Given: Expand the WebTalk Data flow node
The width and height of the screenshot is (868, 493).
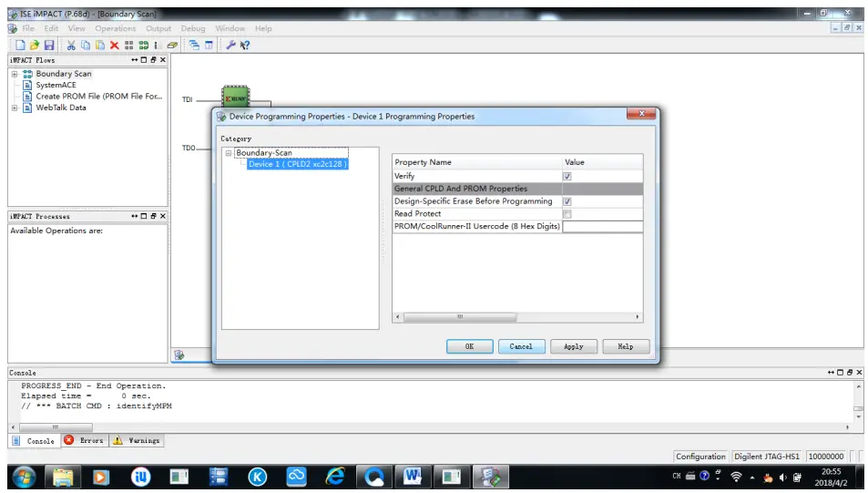Looking at the screenshot, I should coord(15,108).
